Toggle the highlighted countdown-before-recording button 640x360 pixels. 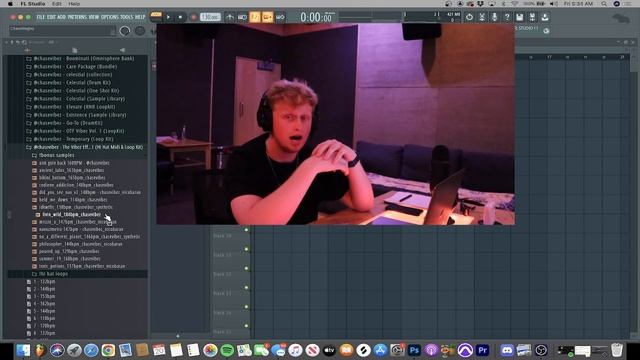(255, 17)
